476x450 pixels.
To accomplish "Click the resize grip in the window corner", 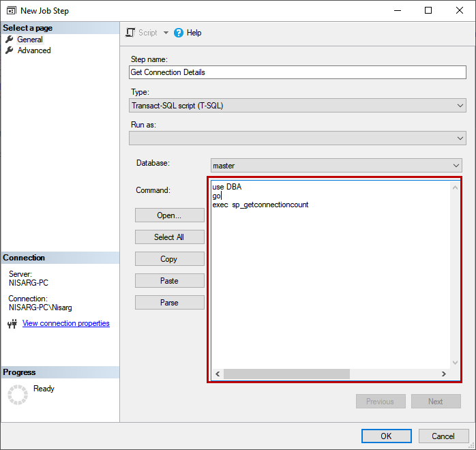I will (471, 446).
